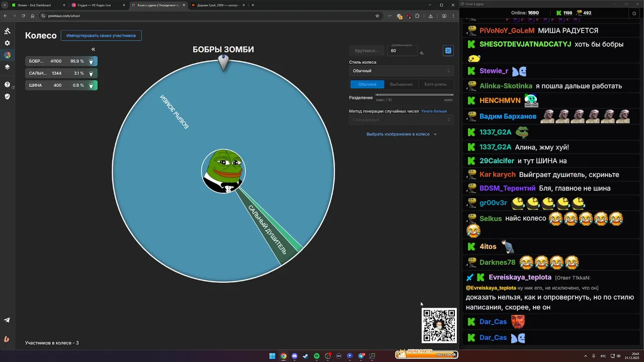
Task: Click the shield check icon in sidebar
Action: click(7, 96)
